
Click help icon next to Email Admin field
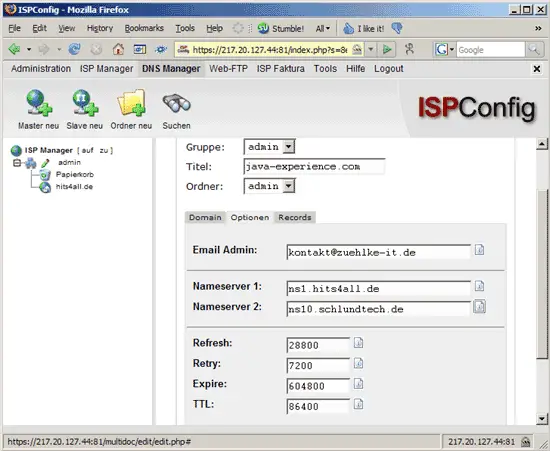[x=479, y=250]
